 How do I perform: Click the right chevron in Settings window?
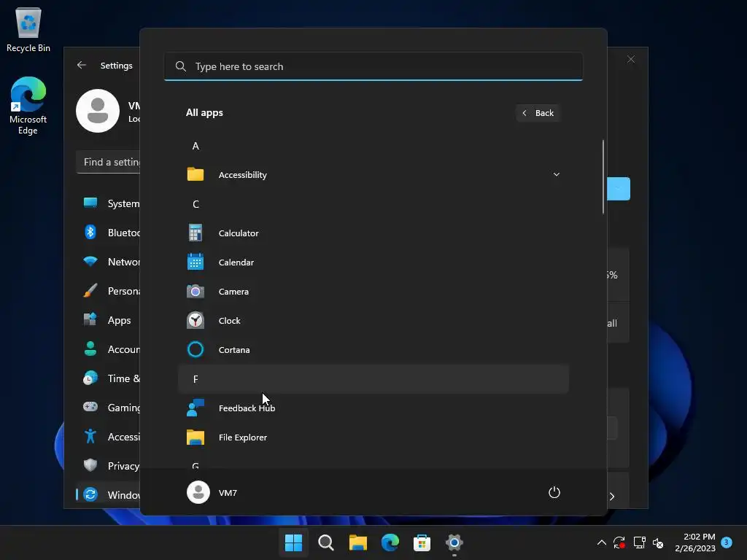pos(612,496)
